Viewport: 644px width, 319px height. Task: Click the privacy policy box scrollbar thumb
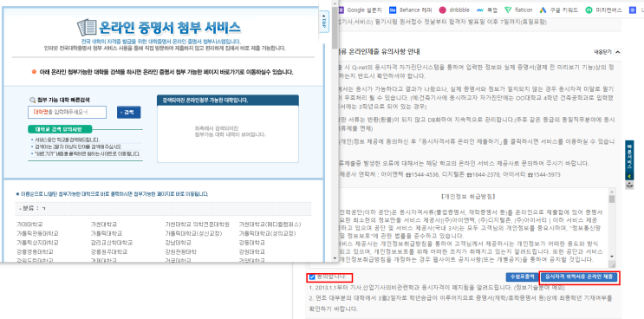[612, 199]
